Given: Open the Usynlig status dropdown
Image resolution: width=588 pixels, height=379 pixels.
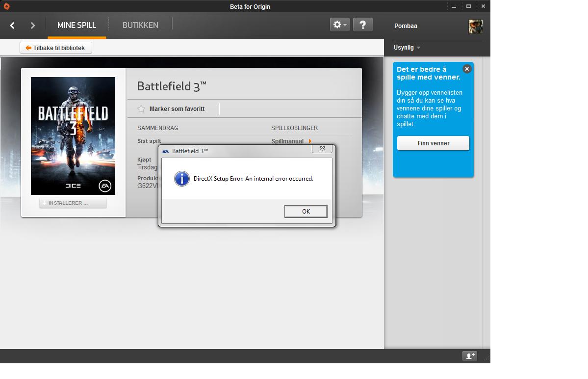Looking at the screenshot, I should 407,48.
